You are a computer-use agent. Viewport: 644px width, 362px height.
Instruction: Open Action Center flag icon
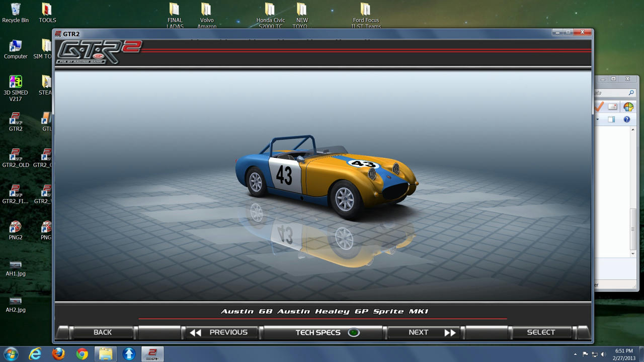[585, 354]
